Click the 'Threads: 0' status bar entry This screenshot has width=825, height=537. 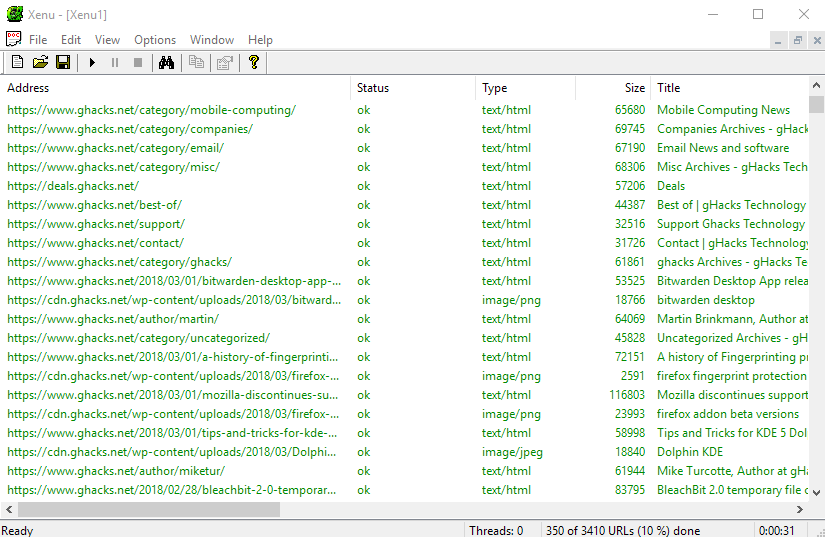(496, 530)
